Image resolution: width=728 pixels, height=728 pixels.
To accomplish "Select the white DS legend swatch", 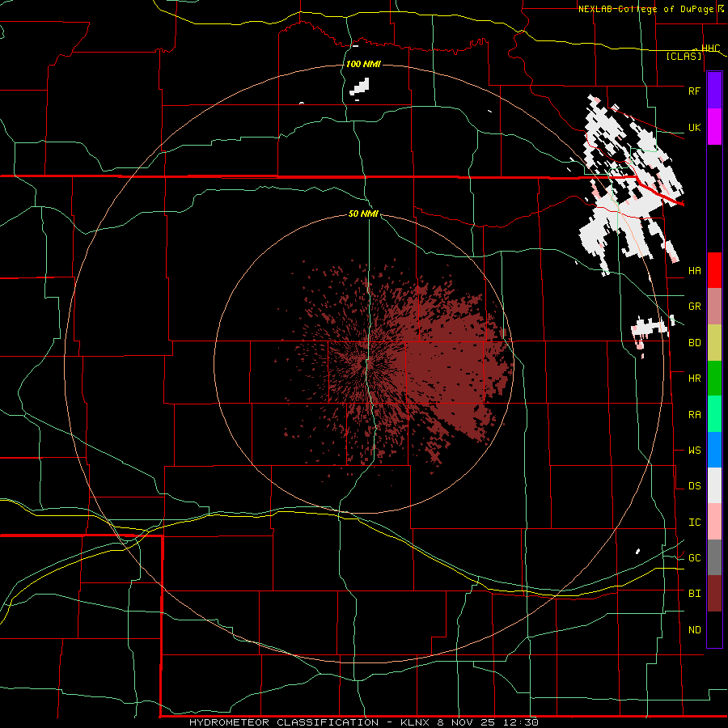I will click(714, 485).
